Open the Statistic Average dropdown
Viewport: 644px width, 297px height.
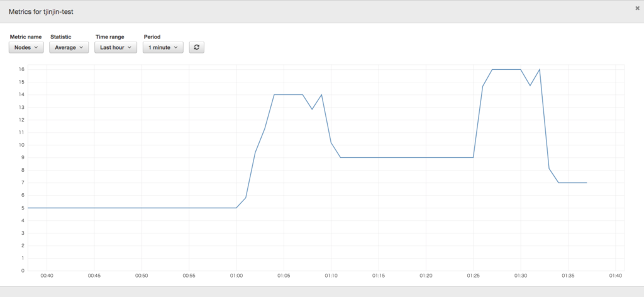(x=69, y=47)
